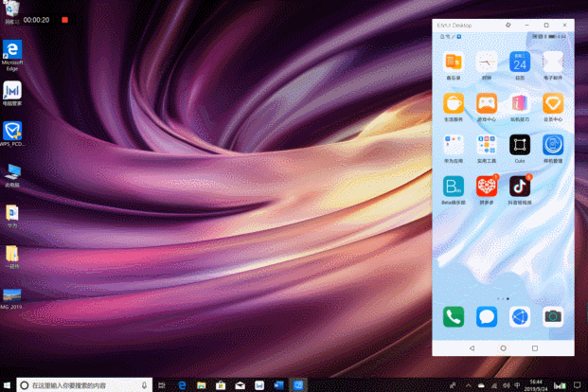Open the Game Center controller app
Image resolution: width=588 pixels, height=392 pixels.
tap(487, 103)
